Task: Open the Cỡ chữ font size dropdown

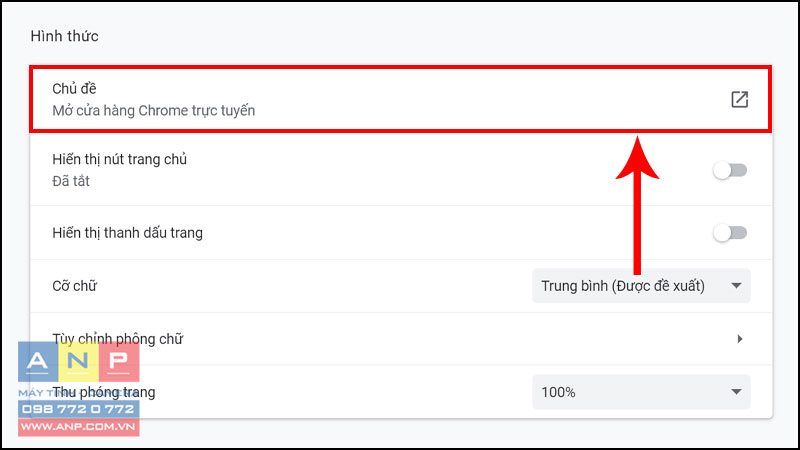Action: 641,286
